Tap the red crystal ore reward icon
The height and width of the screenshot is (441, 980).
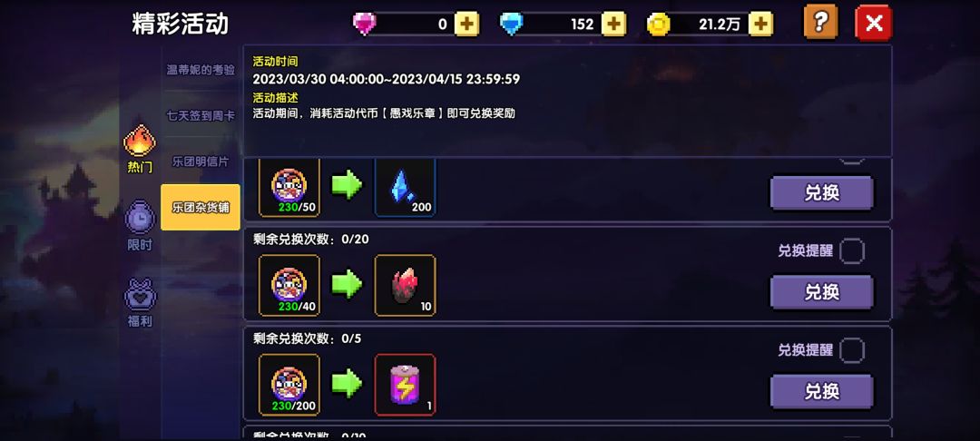pyautogui.click(x=405, y=286)
